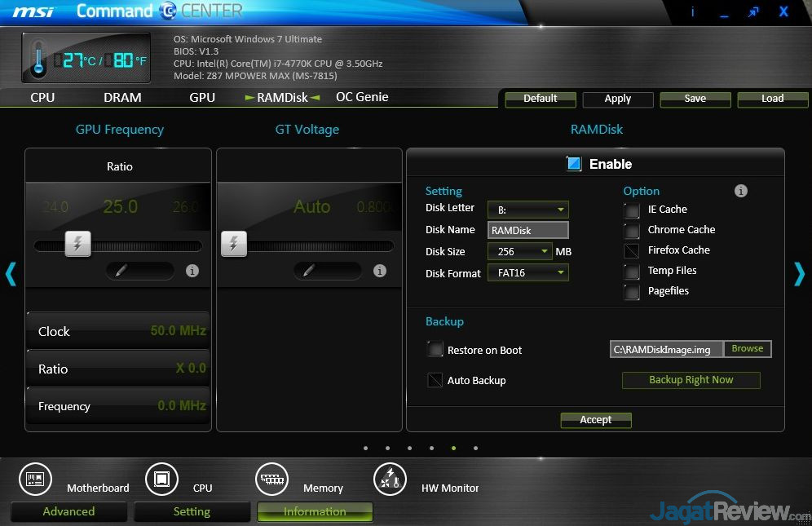Open the Memory information icon
The width and height of the screenshot is (812, 526).
coord(272,480)
